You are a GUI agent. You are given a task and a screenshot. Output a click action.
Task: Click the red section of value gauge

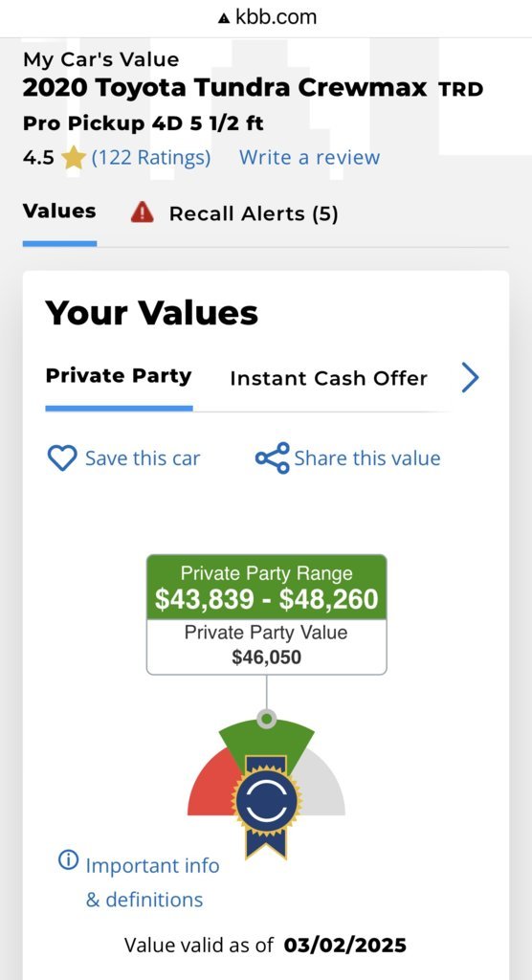[x=211, y=785]
